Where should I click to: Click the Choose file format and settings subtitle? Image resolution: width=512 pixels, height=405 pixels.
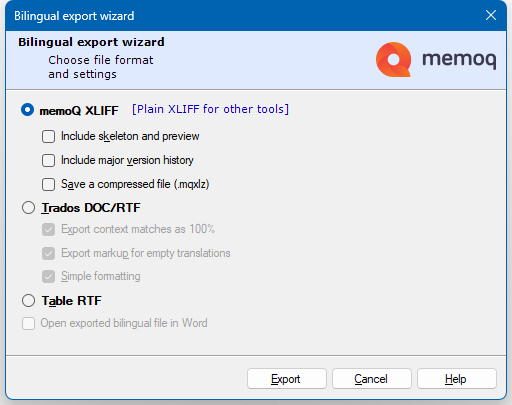tap(101, 67)
